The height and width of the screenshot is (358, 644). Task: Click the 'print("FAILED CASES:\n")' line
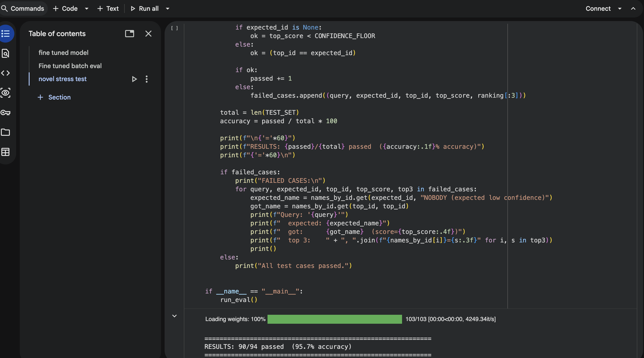pos(280,181)
